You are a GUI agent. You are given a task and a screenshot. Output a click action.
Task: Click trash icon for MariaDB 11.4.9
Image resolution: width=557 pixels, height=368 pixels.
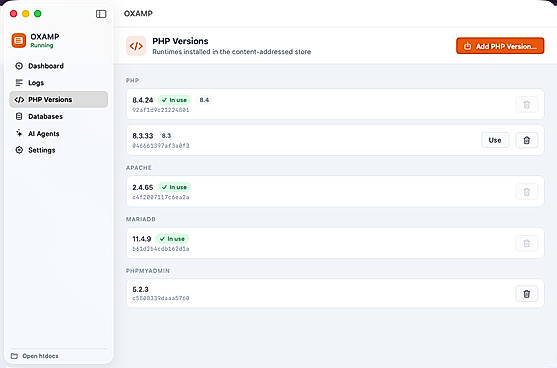point(526,243)
